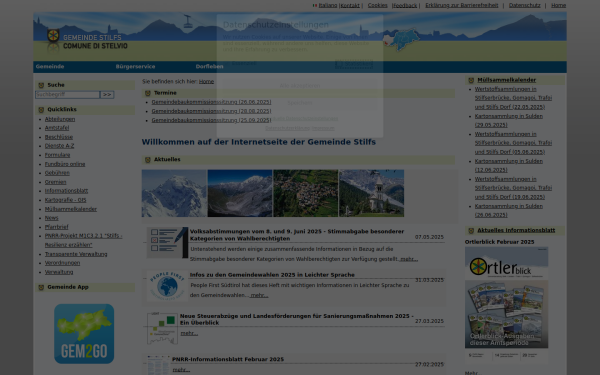600x375 pixels.
Task: Open the Gebühren quicklink
Action: 57,173
